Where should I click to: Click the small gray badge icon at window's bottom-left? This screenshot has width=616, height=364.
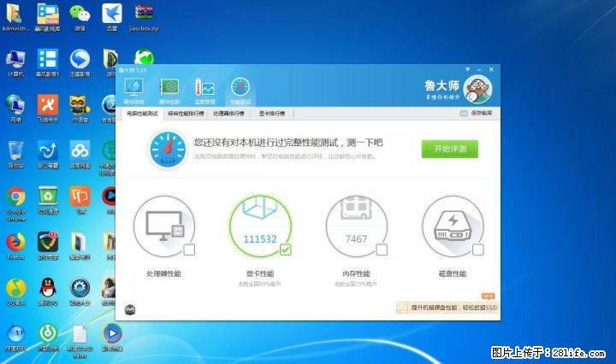130,309
